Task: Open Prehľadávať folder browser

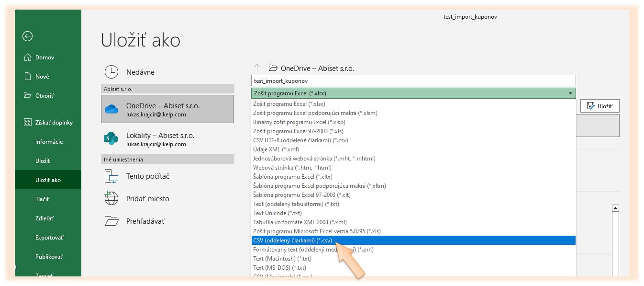Action: 145,221
